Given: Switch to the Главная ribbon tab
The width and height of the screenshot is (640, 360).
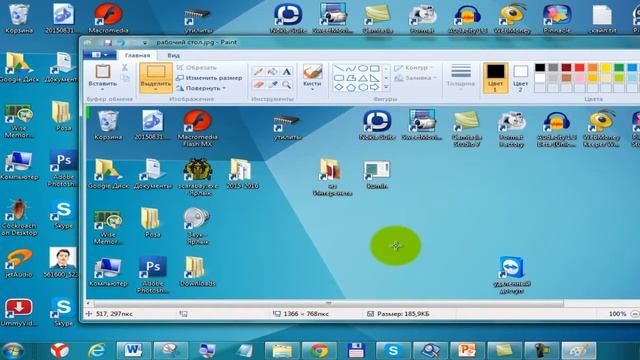Looking at the screenshot, I should 138,55.
